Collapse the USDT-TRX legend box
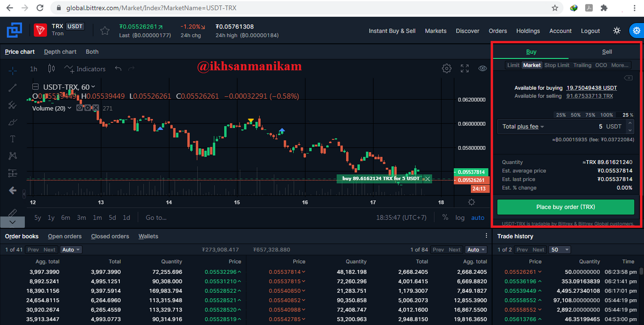Image resolution: width=644 pixels, height=325 pixels. pyautogui.click(x=35, y=86)
